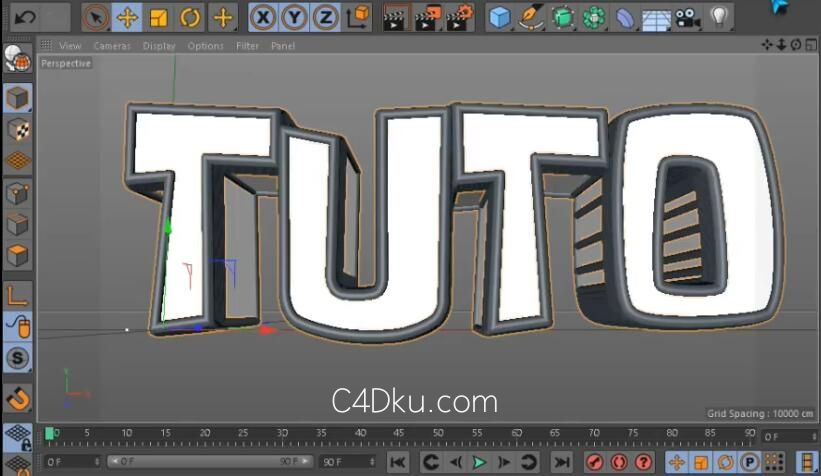The width and height of the screenshot is (821, 476).
Task: Select the Move tool in top toolbar
Action: click(127, 17)
